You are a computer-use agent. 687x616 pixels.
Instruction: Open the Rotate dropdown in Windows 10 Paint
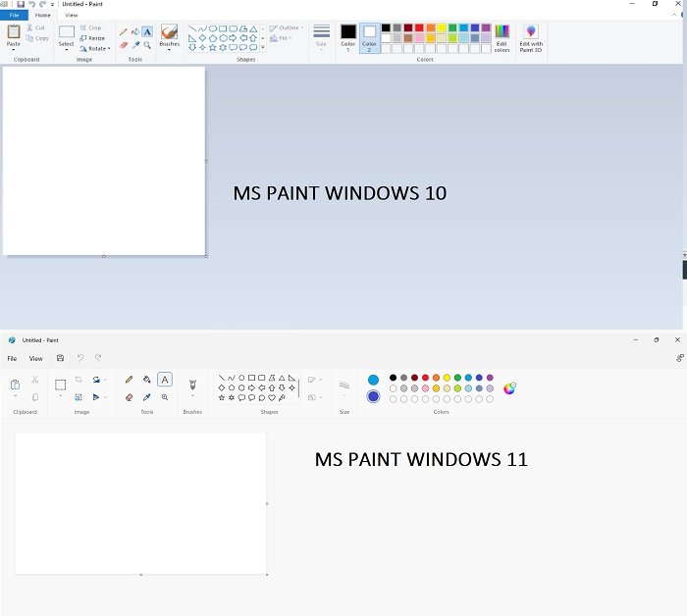tap(95, 49)
